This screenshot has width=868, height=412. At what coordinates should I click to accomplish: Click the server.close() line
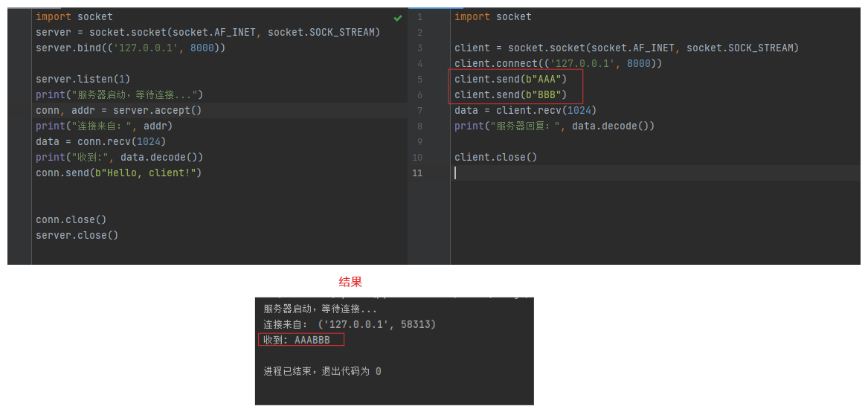click(x=77, y=236)
